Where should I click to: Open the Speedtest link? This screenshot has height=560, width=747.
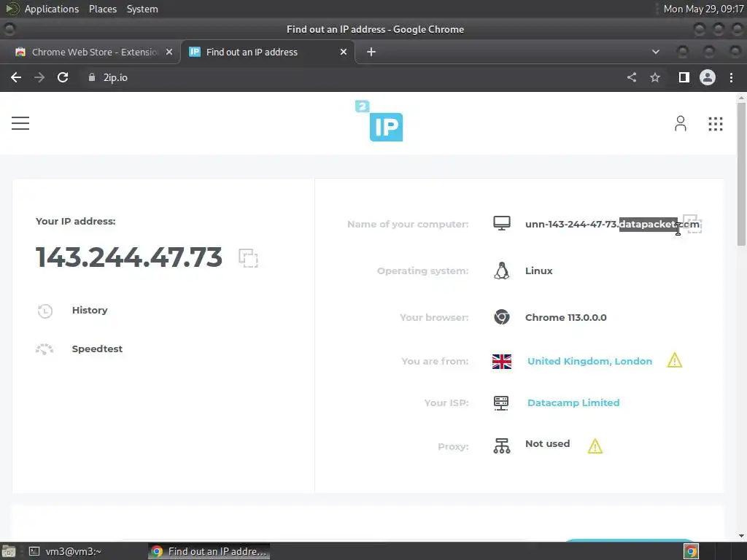tap(97, 349)
